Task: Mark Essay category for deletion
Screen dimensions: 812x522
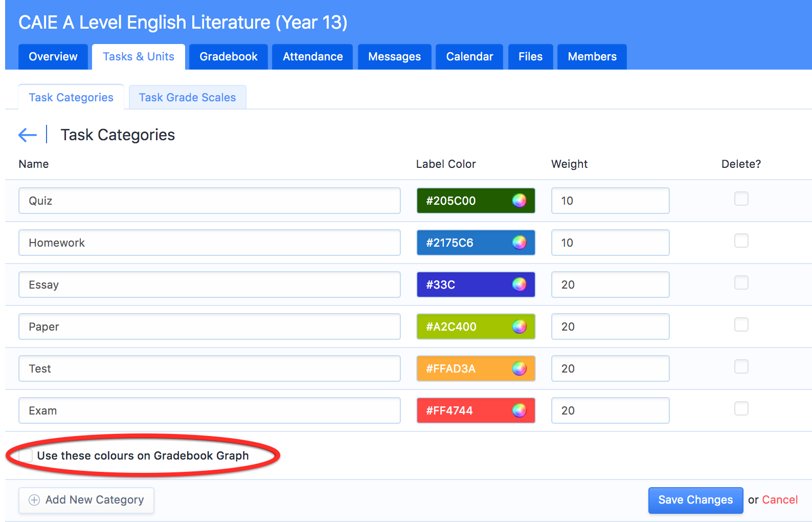Action: point(741,282)
